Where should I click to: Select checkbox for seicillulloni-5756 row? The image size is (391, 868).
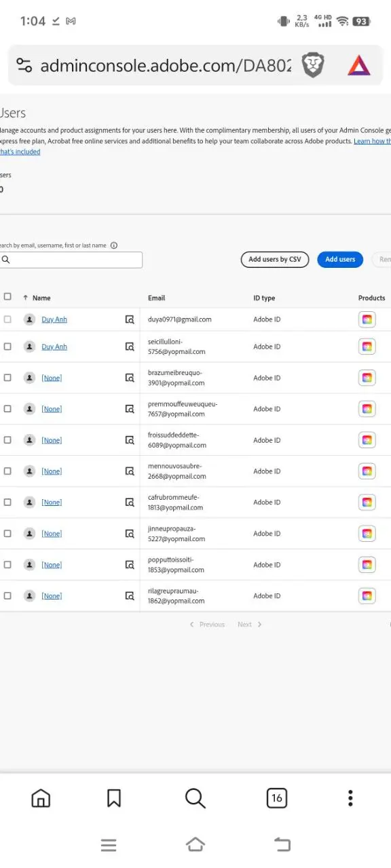click(x=7, y=347)
